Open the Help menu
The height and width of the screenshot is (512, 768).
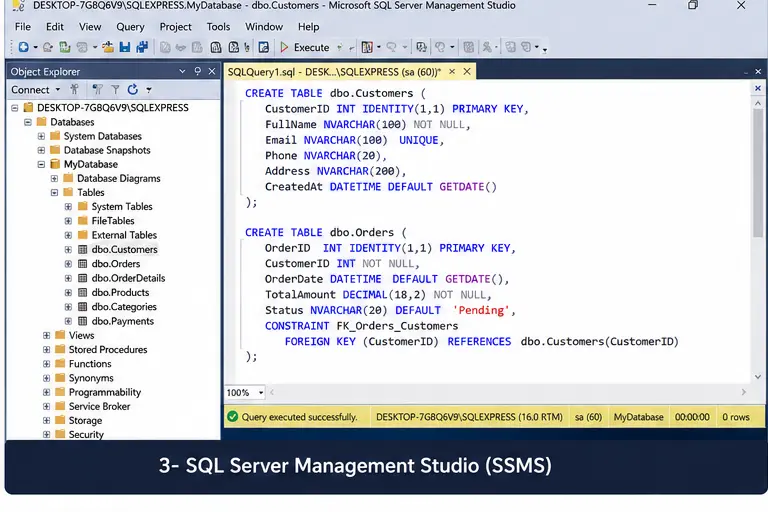[308, 26]
